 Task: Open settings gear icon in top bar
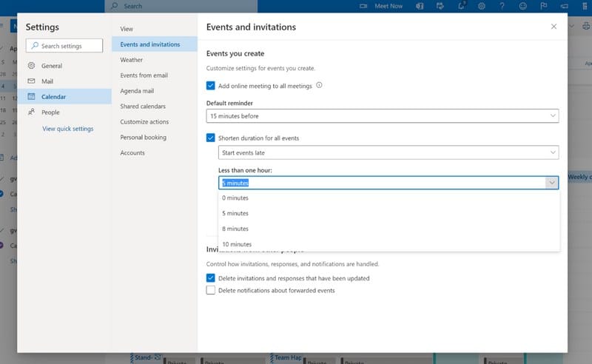click(x=481, y=6)
